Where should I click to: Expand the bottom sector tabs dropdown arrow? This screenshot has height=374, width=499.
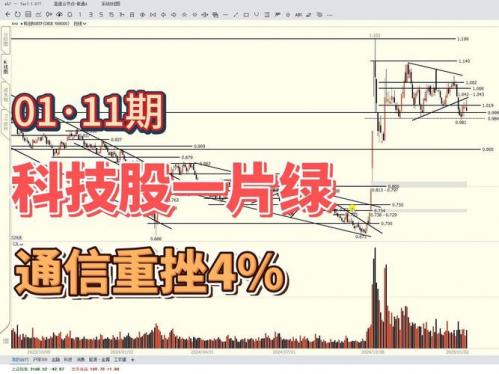132,360
